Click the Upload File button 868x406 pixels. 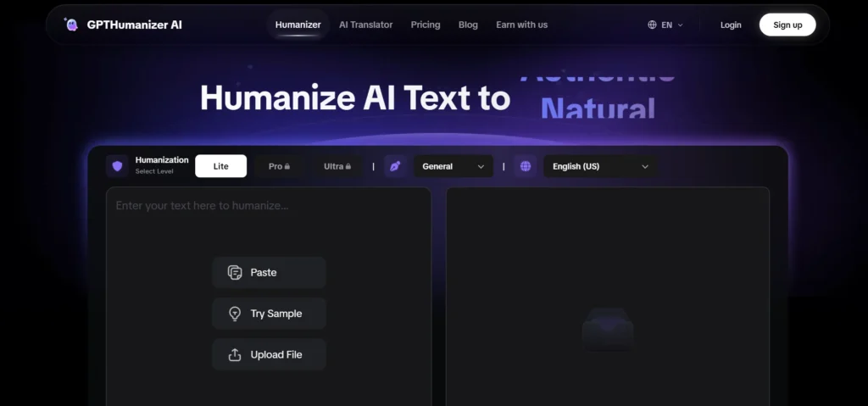click(269, 354)
